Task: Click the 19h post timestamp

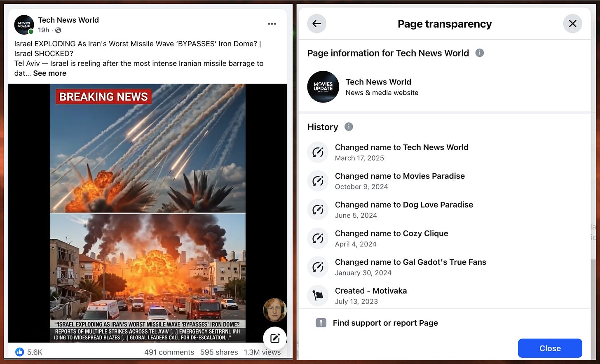Action: (x=43, y=30)
